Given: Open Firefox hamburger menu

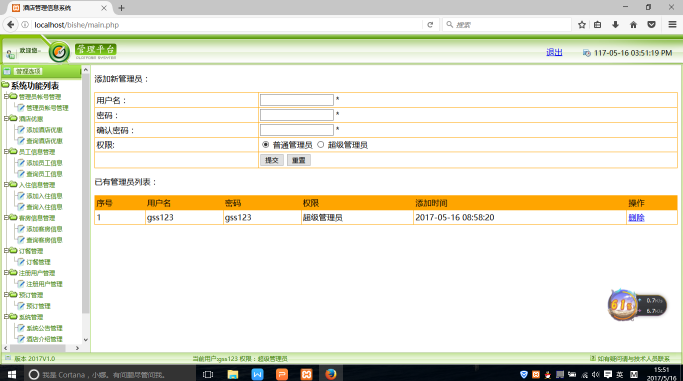Looking at the screenshot, I should click(672, 25).
